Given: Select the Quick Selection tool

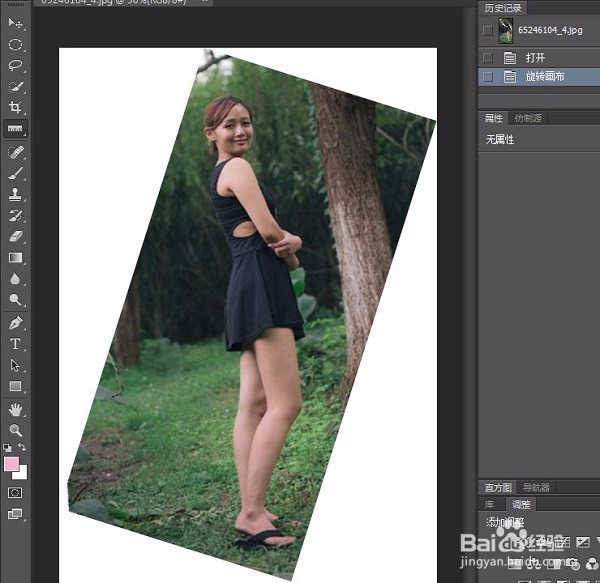Looking at the screenshot, I should coord(15,86).
